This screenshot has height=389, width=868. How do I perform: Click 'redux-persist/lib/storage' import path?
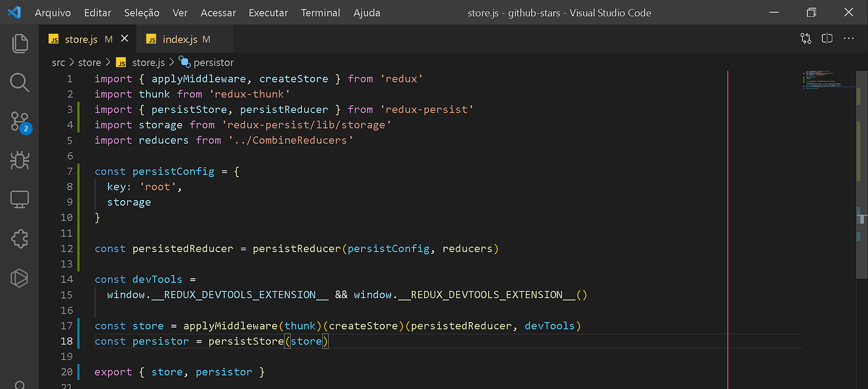tap(306, 125)
